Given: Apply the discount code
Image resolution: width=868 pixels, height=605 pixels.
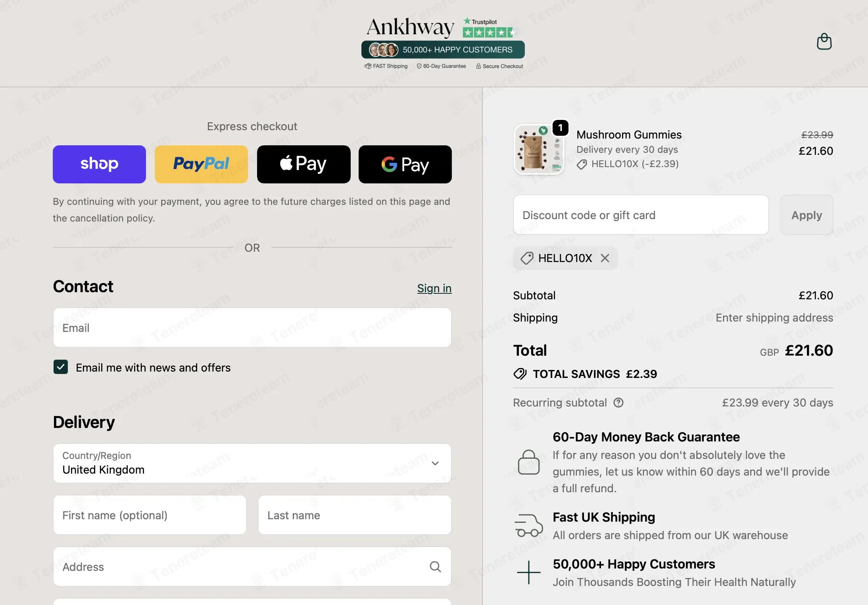Looking at the screenshot, I should tap(807, 215).
